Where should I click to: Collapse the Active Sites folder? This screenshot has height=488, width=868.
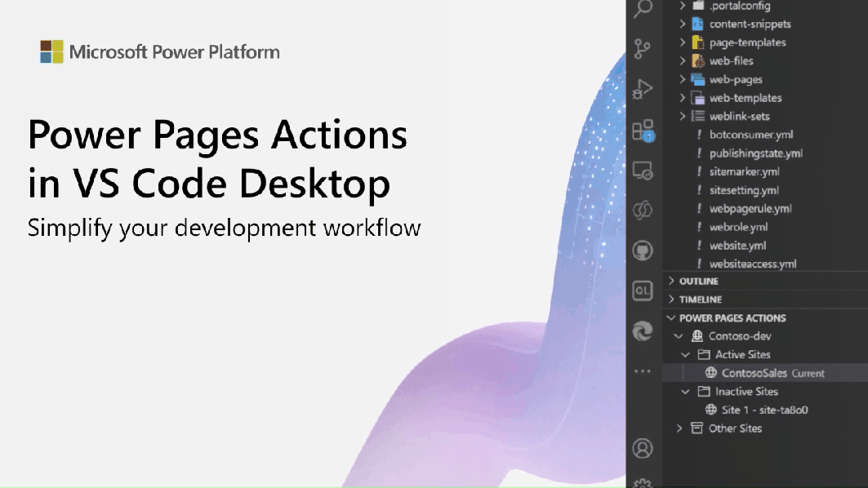tap(742, 355)
